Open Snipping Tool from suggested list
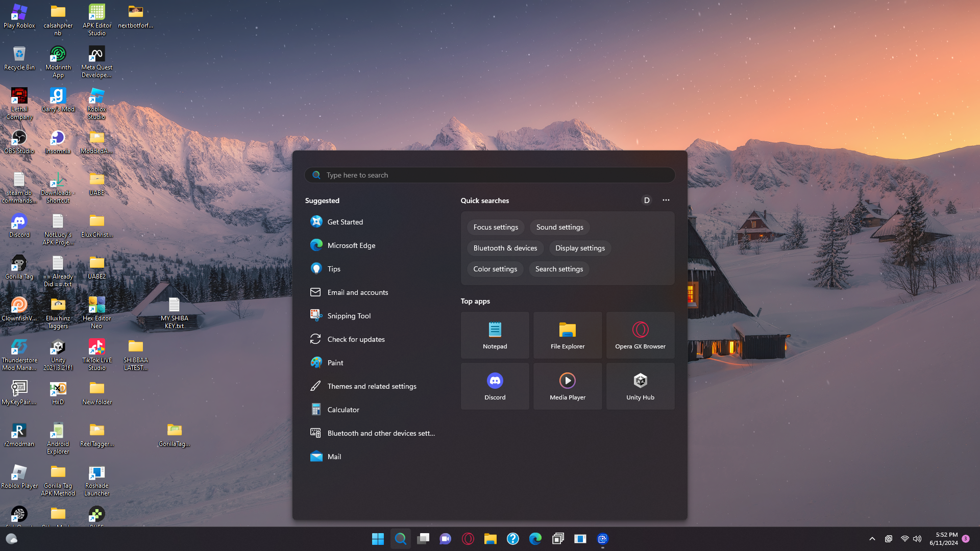Image resolution: width=980 pixels, height=551 pixels. [349, 316]
